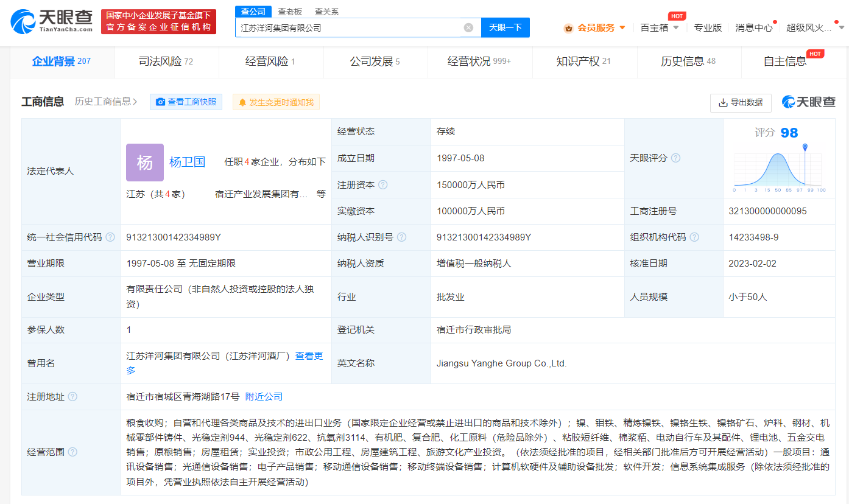Screen dimensions: 849x504
Task: Open the 历史信息 tab
Action: pos(688,61)
